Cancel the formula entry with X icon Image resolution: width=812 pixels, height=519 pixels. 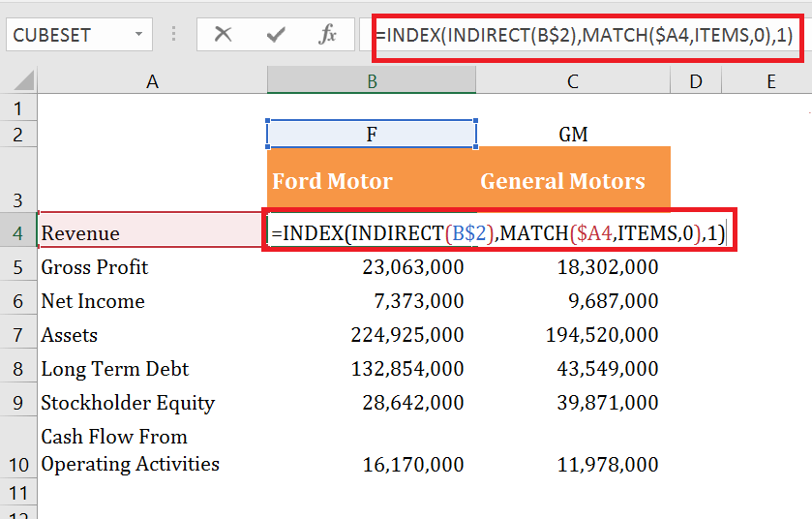click(224, 35)
